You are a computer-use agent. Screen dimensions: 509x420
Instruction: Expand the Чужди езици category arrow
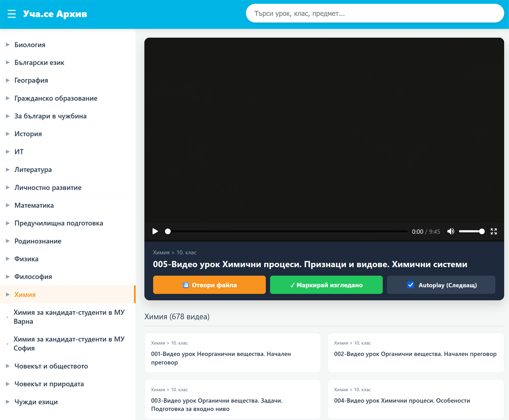[x=8, y=402]
